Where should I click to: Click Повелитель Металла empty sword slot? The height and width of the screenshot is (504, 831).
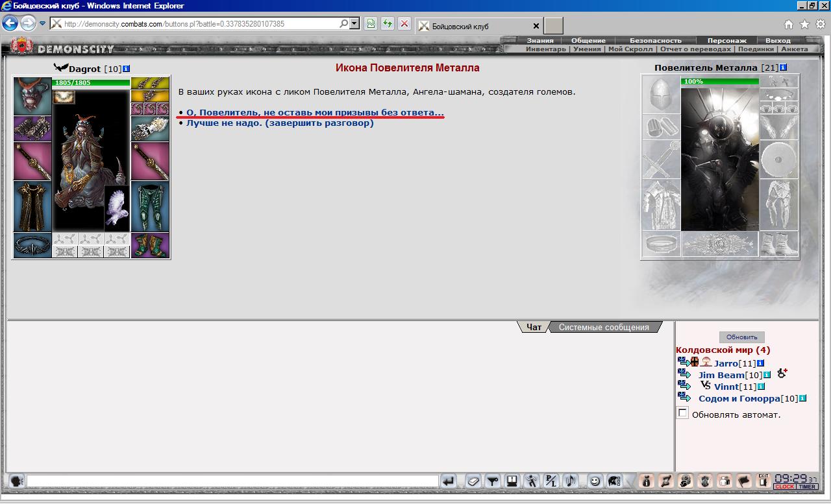coord(662,160)
